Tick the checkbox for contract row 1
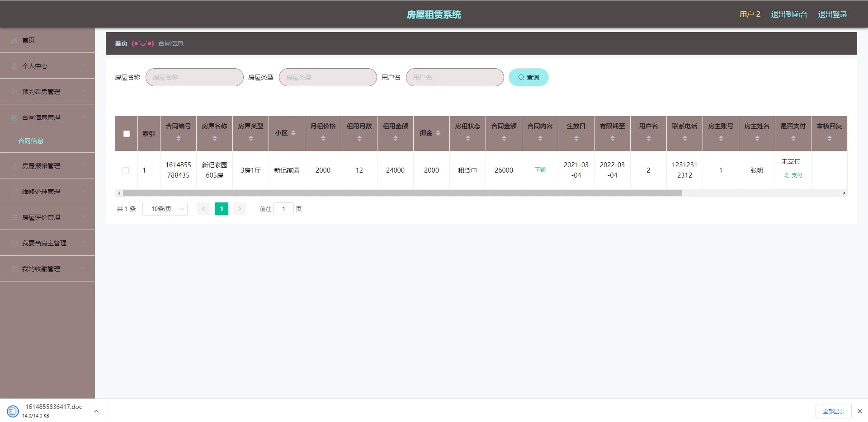Viewport: 868px width, 422px height. pyautogui.click(x=126, y=170)
